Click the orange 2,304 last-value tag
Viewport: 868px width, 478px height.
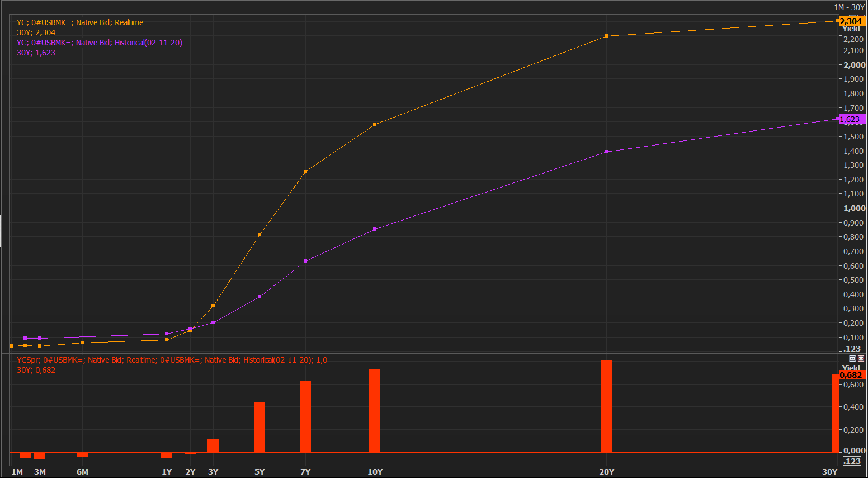pos(852,21)
